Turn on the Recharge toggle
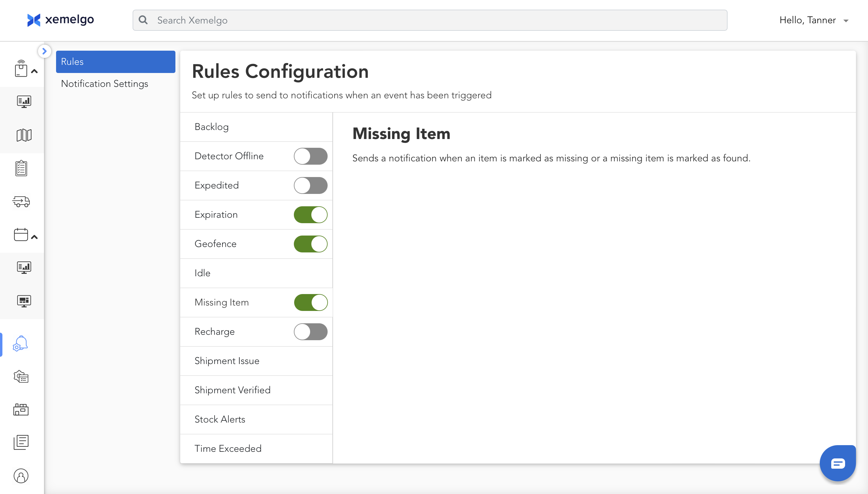Image resolution: width=868 pixels, height=494 pixels. click(310, 331)
